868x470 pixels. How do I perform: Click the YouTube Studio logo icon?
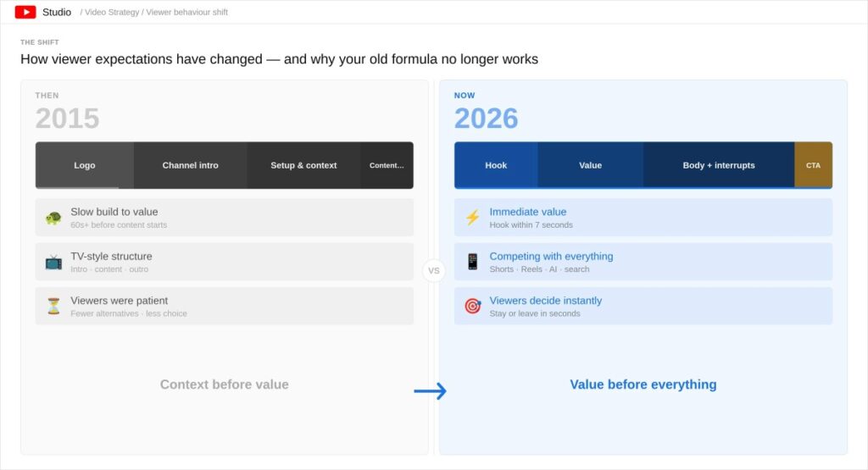pos(25,12)
